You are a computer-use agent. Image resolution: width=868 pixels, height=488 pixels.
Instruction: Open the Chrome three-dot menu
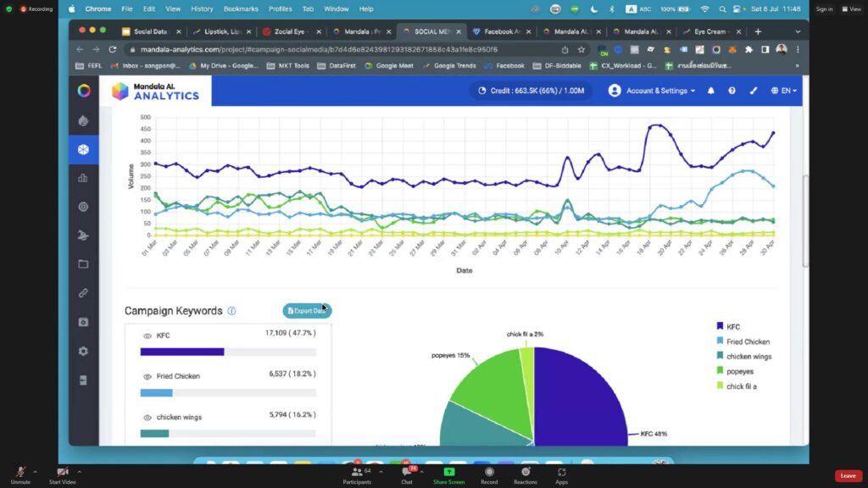coord(798,49)
